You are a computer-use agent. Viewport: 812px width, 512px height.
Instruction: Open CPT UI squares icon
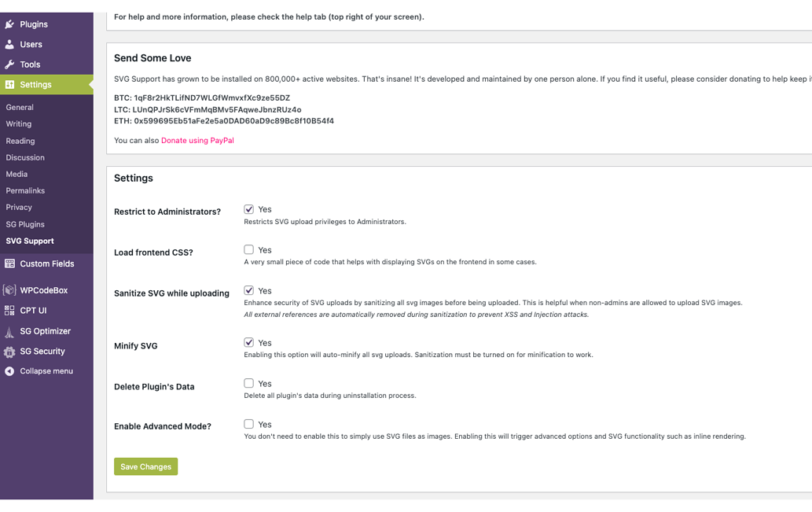coord(9,311)
